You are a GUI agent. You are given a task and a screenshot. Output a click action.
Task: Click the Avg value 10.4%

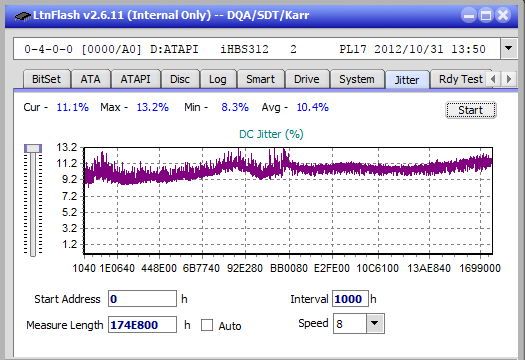(313, 107)
